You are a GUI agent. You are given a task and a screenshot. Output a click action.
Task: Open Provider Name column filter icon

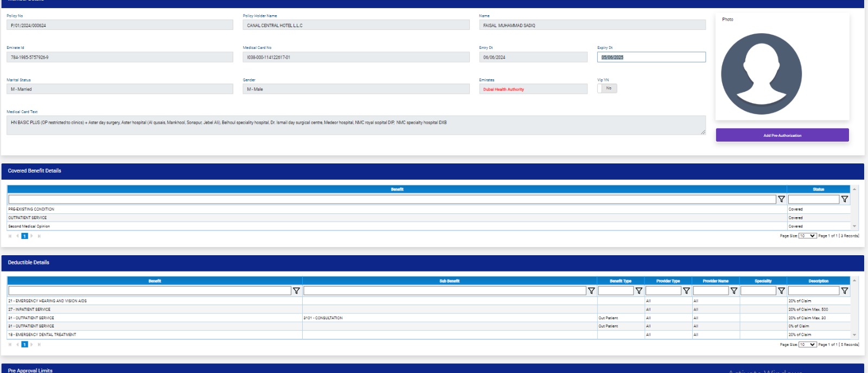pyautogui.click(x=733, y=291)
